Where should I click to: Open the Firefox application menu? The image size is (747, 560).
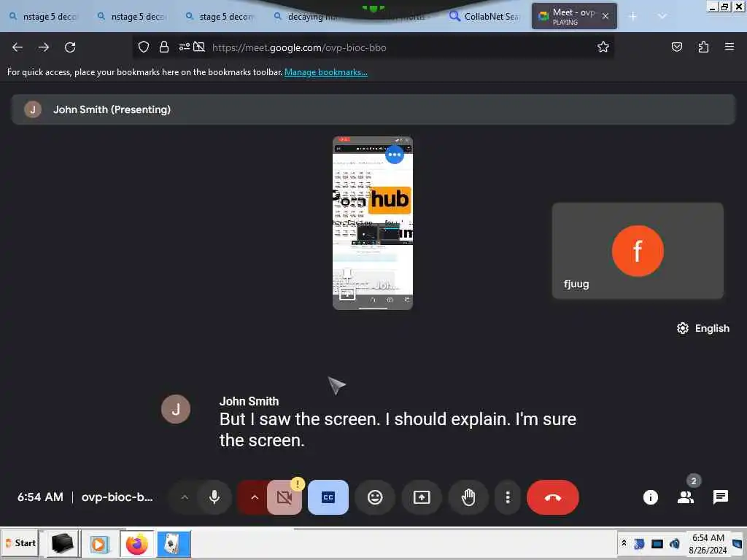[729, 47]
